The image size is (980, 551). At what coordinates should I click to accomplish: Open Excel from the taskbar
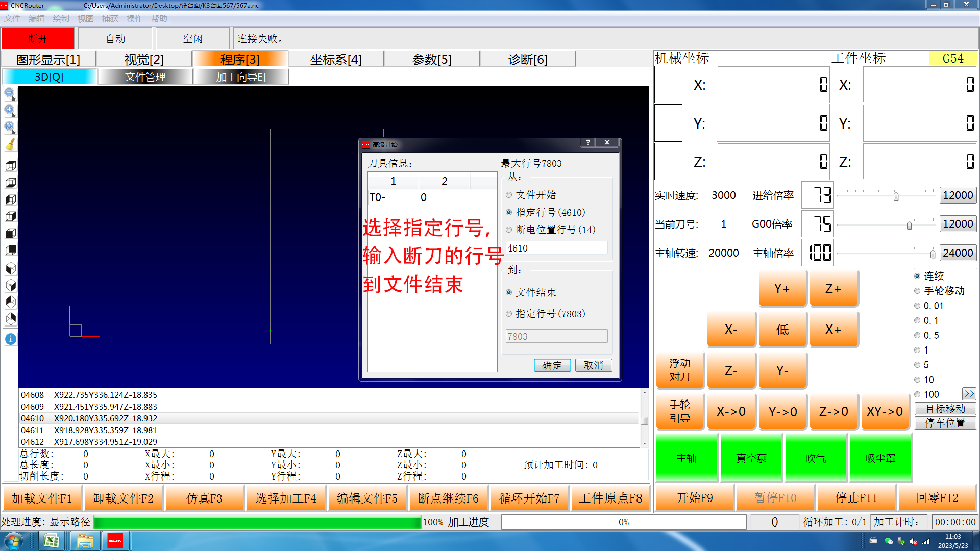tap(52, 541)
